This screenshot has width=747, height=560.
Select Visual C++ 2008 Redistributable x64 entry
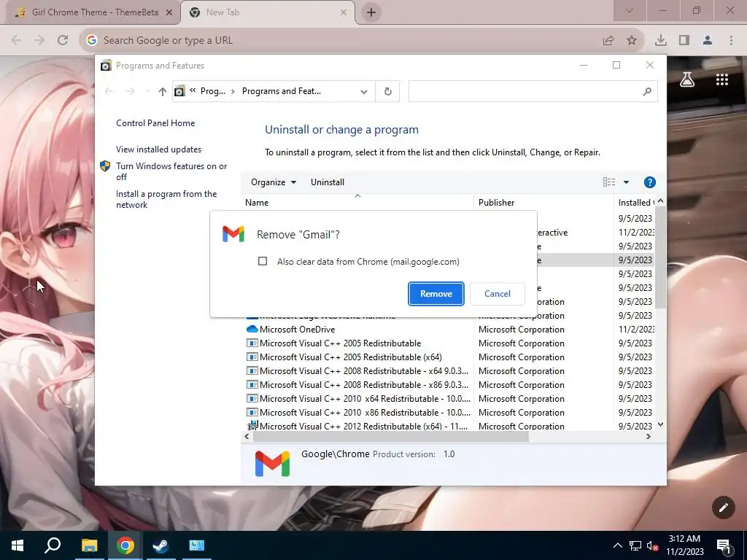(364, 371)
